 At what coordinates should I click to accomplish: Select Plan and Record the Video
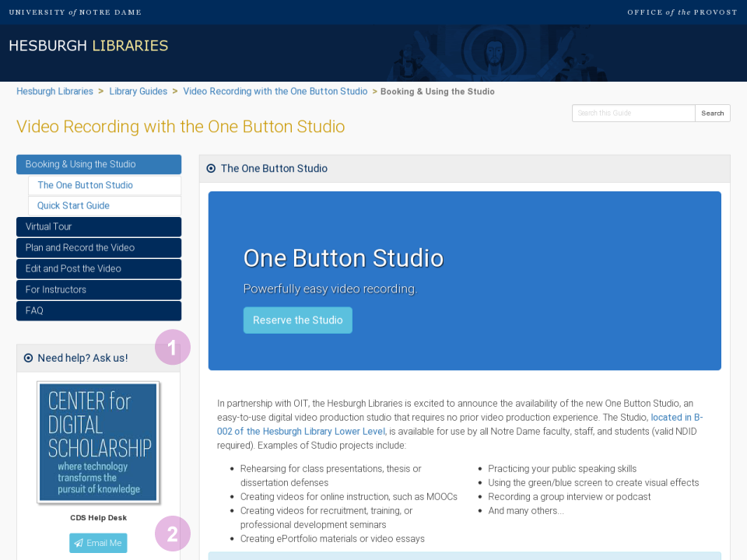point(99,247)
